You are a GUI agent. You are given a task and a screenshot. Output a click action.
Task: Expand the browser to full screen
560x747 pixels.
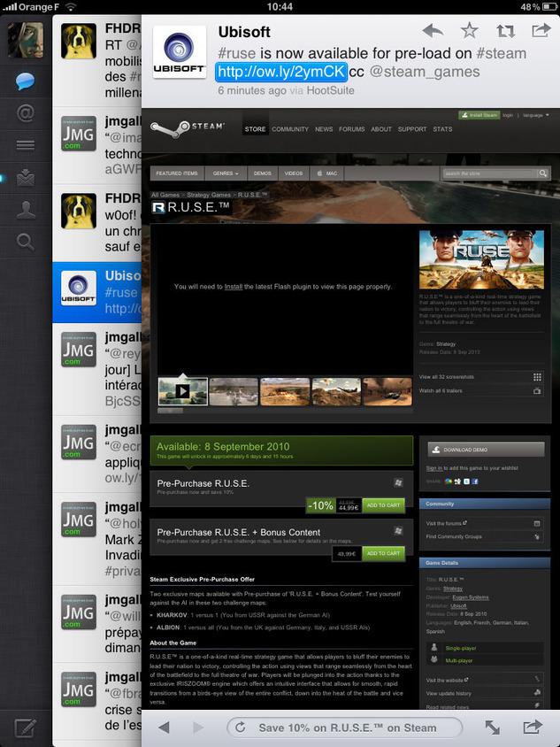click(x=493, y=728)
